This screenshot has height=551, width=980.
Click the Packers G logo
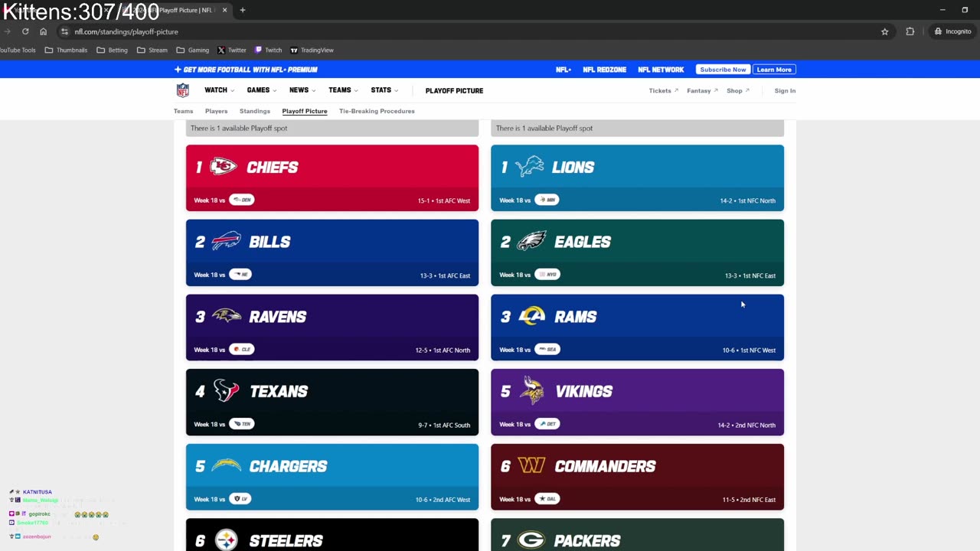click(x=531, y=540)
